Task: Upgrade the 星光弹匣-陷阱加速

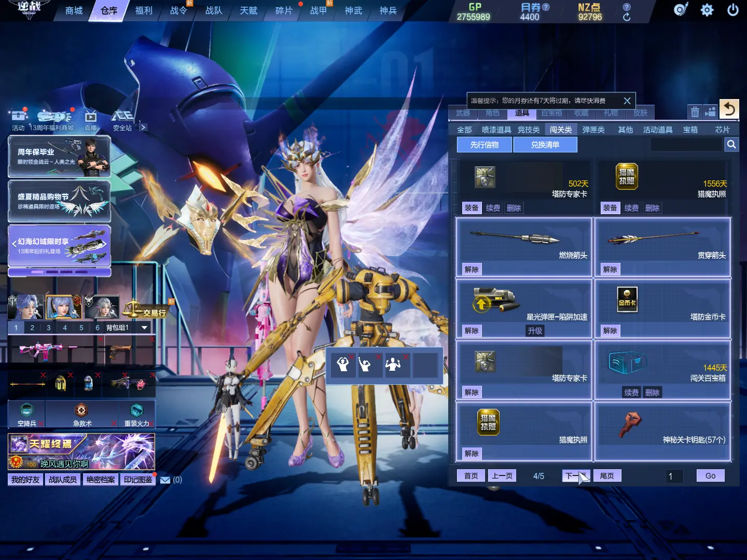Action: pyautogui.click(x=535, y=331)
